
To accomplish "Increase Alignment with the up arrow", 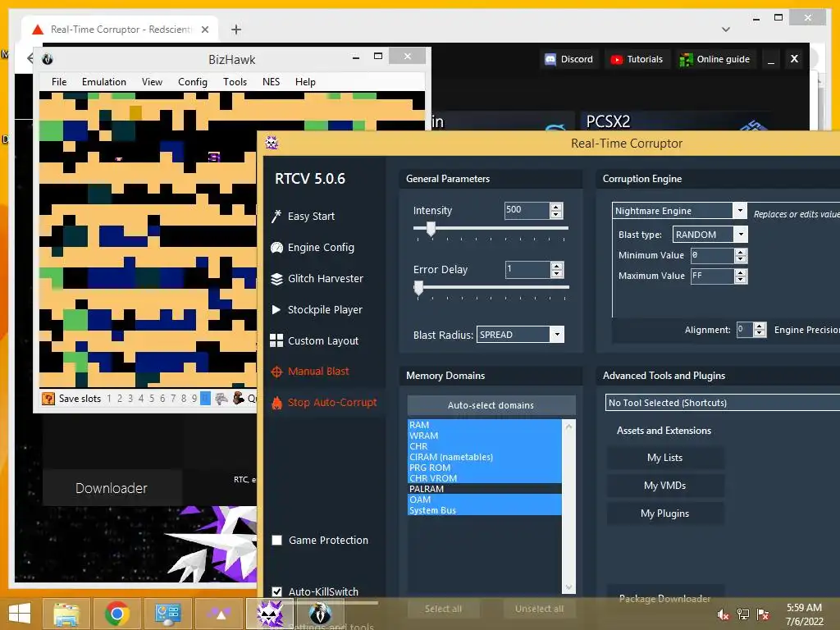I will (x=759, y=326).
